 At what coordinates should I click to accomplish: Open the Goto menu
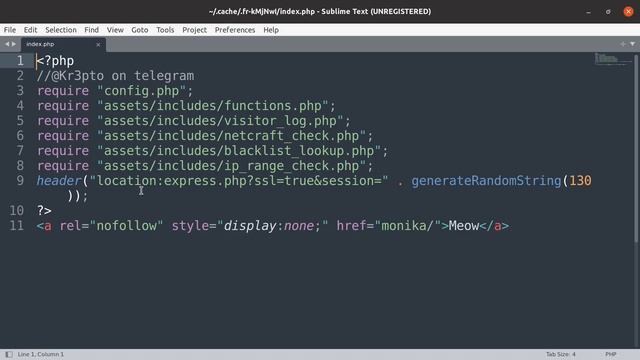click(x=140, y=30)
